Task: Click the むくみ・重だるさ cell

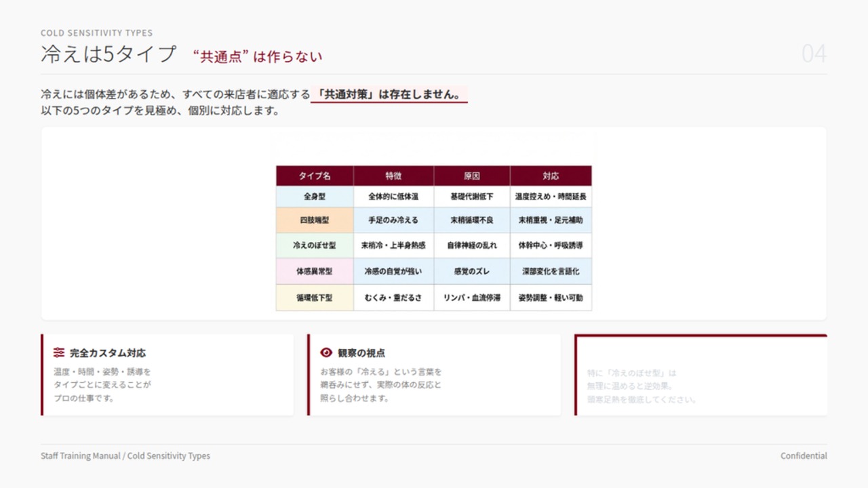Action: (393, 298)
